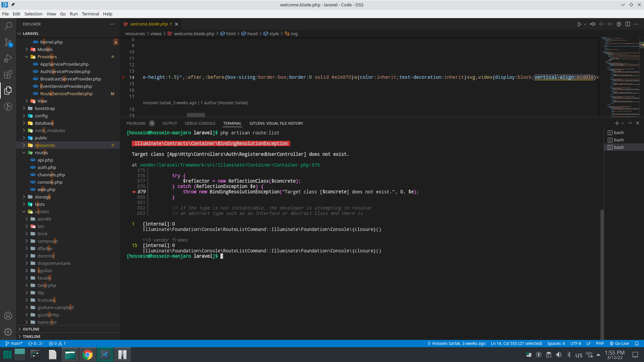
Task: Select Explorer icon in activity bar
Action: tap(8, 90)
